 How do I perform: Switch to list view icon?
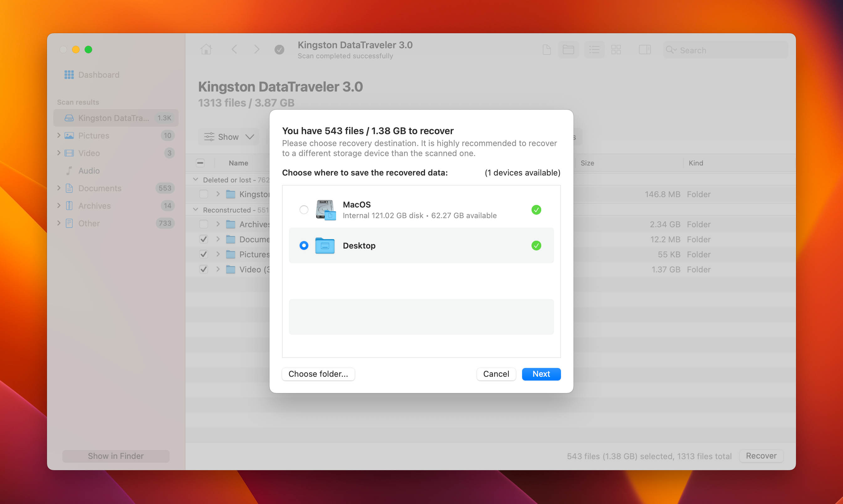[594, 50]
